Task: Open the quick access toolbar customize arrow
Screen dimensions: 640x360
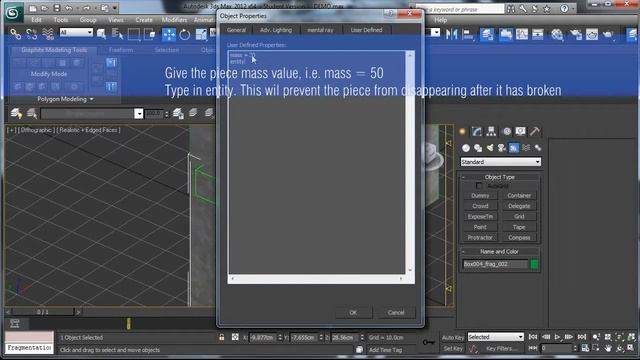Action: click(x=115, y=8)
